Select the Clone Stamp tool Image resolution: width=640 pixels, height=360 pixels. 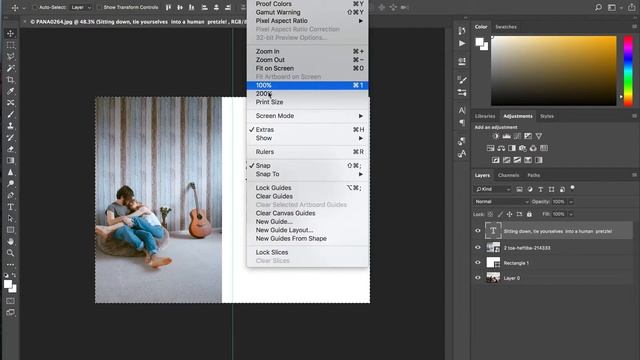click(x=11, y=126)
